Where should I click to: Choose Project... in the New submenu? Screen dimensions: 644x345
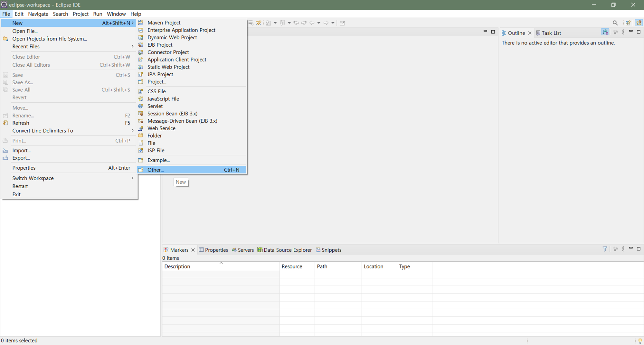[x=192, y=82]
